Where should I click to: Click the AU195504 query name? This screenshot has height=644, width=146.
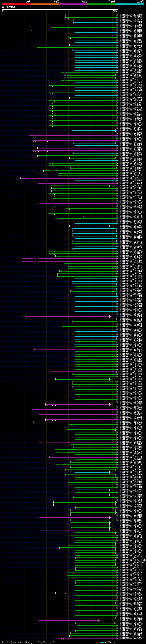pos(8,7)
